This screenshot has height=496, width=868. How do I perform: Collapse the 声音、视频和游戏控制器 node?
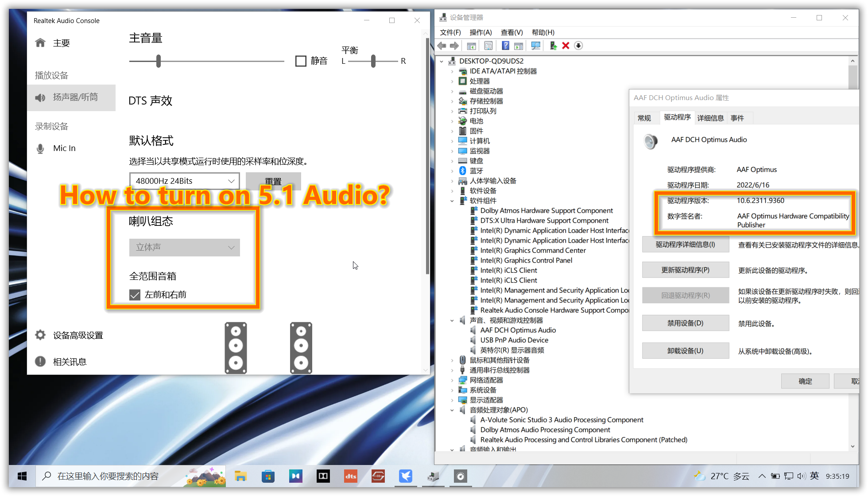point(452,320)
